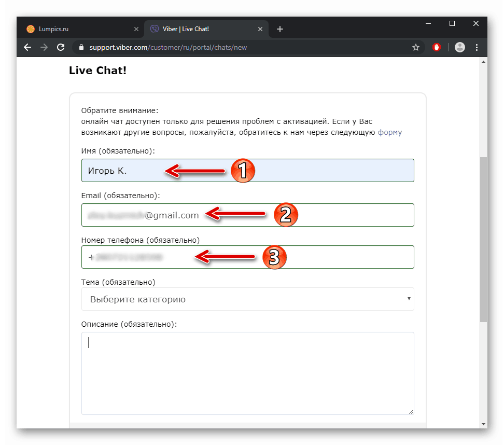Open the red adblock extension icon
This screenshot has width=504, height=445.
pos(436,47)
